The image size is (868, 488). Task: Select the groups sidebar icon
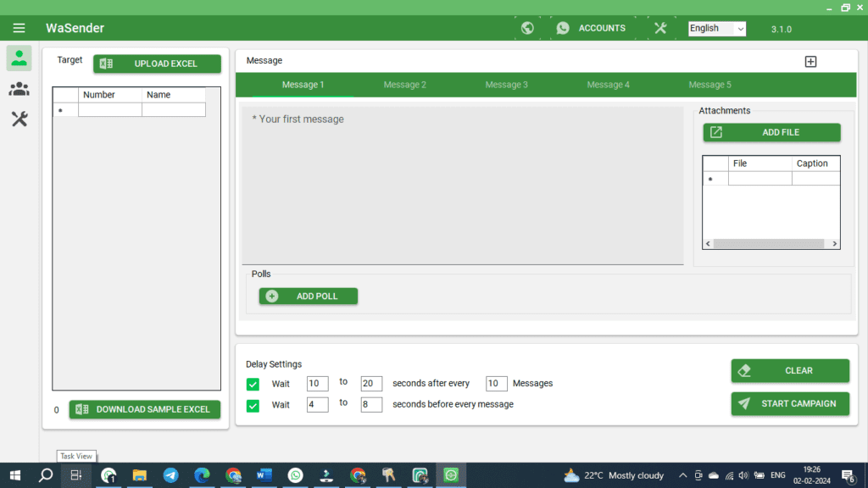pos(19,88)
